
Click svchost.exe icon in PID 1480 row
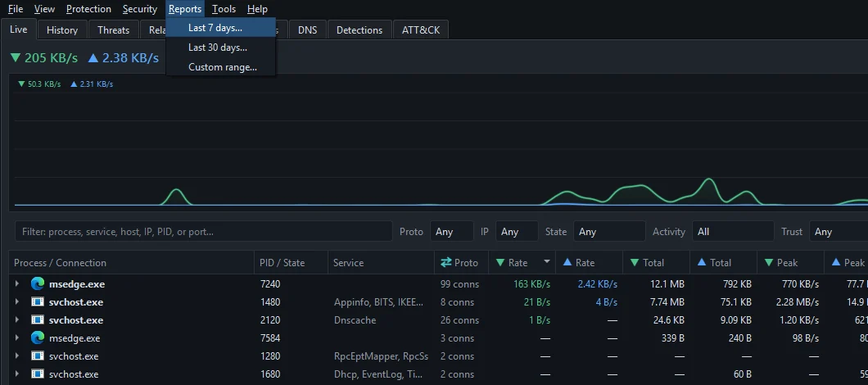click(37, 302)
